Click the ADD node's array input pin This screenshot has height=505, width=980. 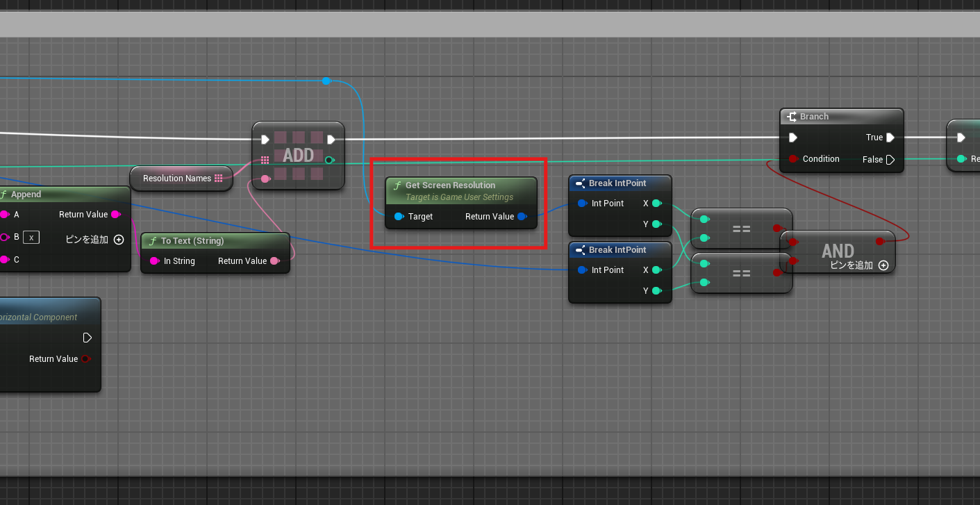pos(265,160)
